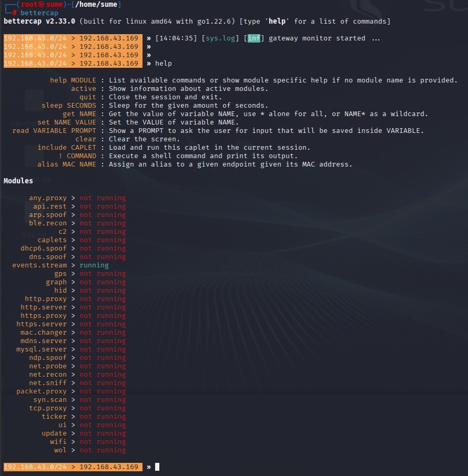
Task: Click the arp.spoof module entry
Action: pos(48,215)
